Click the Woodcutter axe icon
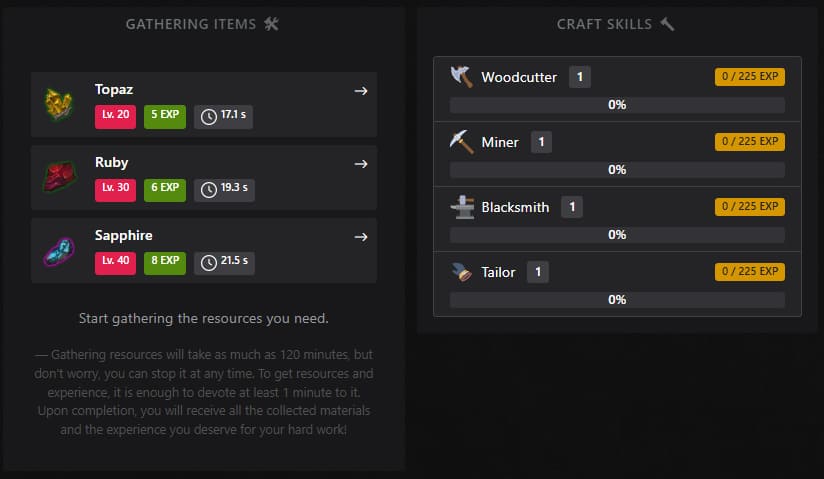Screen dimensions: 824x479 tap(461, 77)
